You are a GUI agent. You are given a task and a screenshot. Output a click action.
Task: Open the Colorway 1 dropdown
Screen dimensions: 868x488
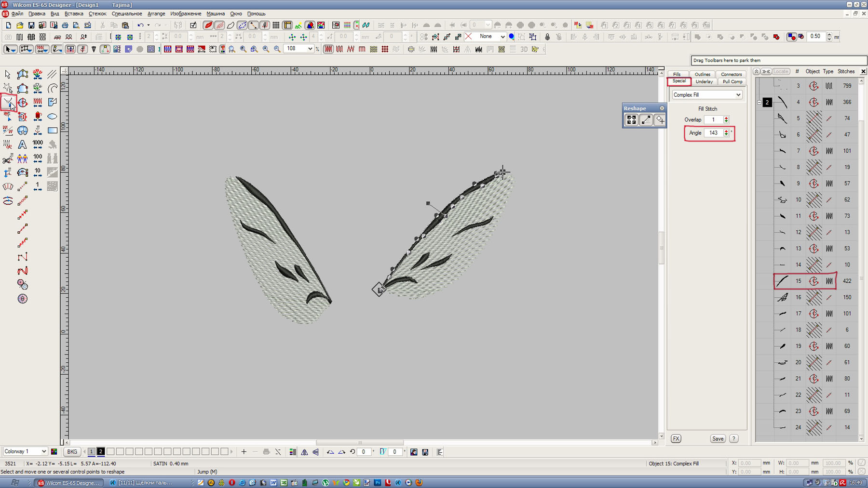[43, 452]
